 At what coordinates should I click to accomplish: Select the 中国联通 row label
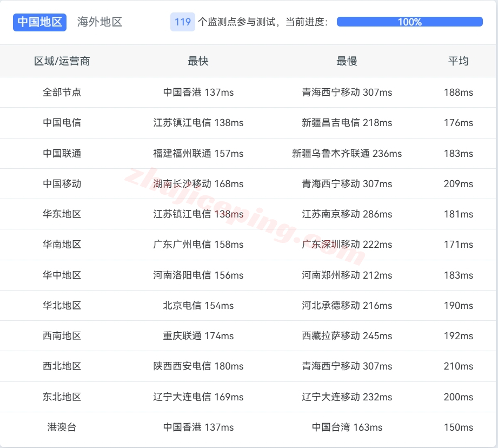click(x=62, y=154)
